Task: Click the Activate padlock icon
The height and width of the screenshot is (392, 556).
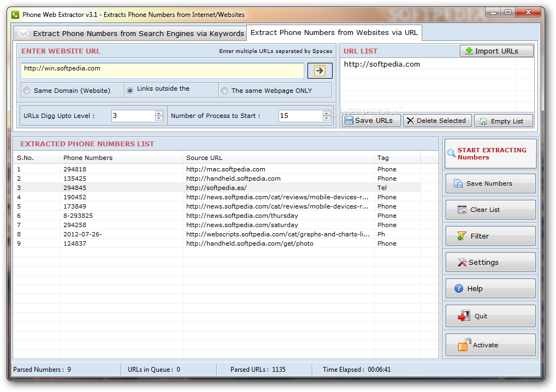Action: click(464, 345)
